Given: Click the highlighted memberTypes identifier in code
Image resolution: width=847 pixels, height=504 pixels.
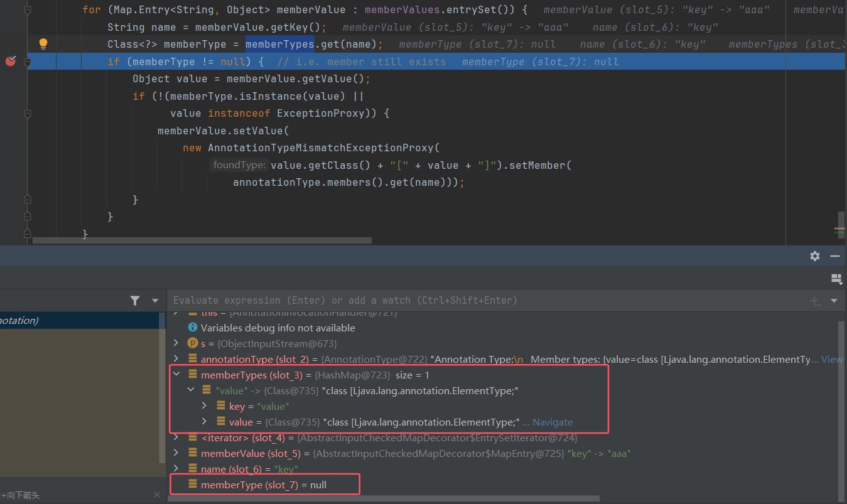Looking at the screenshot, I should pos(280,44).
